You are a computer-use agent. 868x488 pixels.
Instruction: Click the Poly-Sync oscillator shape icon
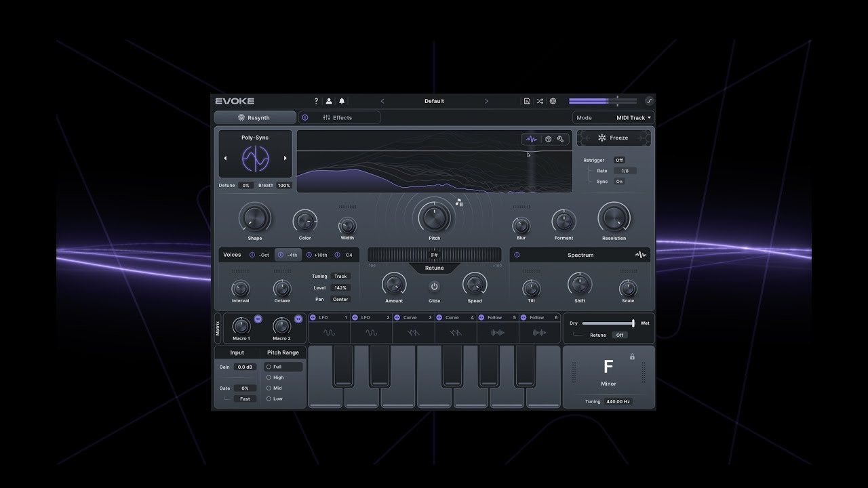[255, 159]
